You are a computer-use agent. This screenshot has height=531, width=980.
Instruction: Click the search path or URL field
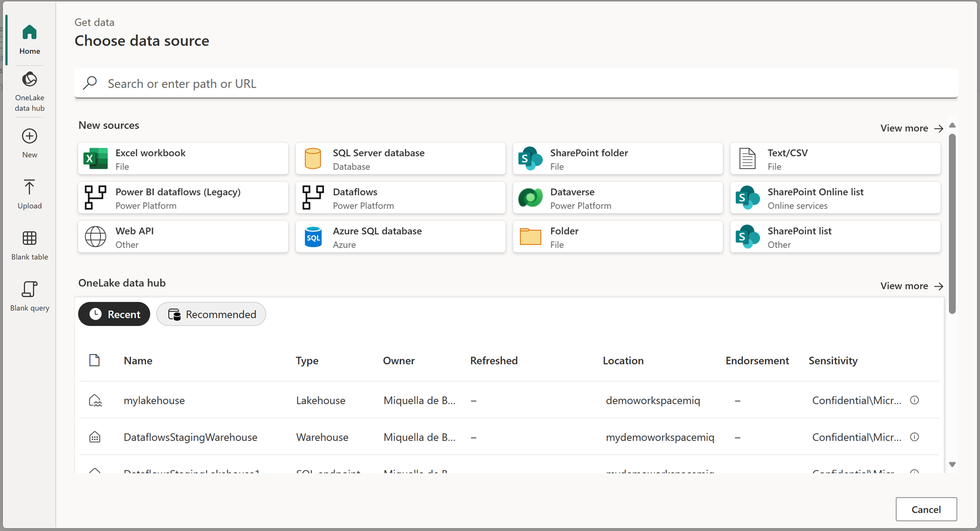(516, 84)
